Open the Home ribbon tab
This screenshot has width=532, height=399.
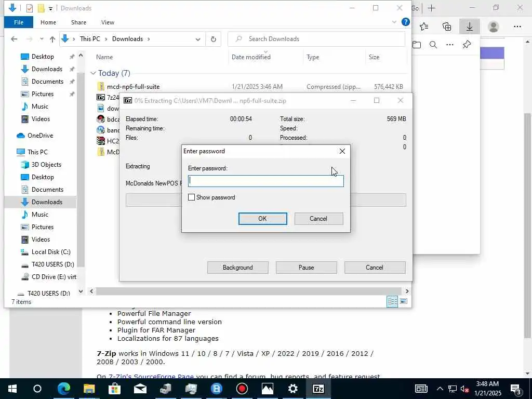click(48, 22)
